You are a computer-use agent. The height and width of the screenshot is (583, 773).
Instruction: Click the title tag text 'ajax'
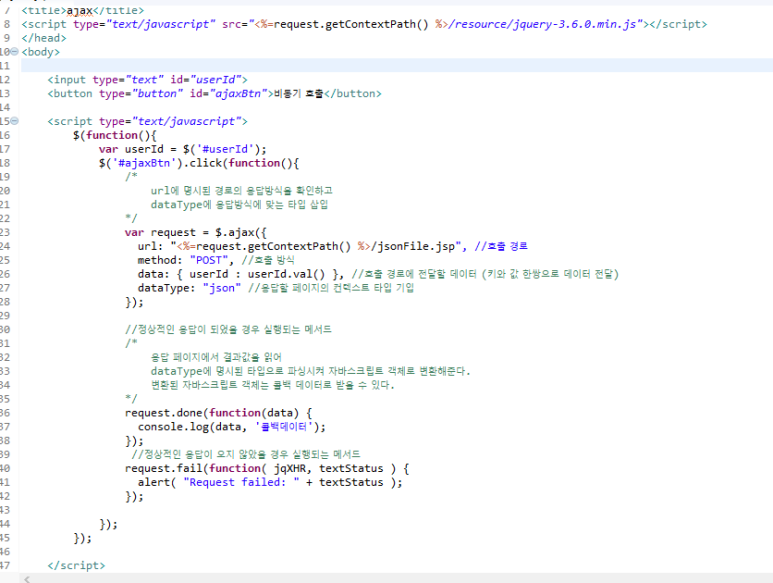click(x=79, y=10)
